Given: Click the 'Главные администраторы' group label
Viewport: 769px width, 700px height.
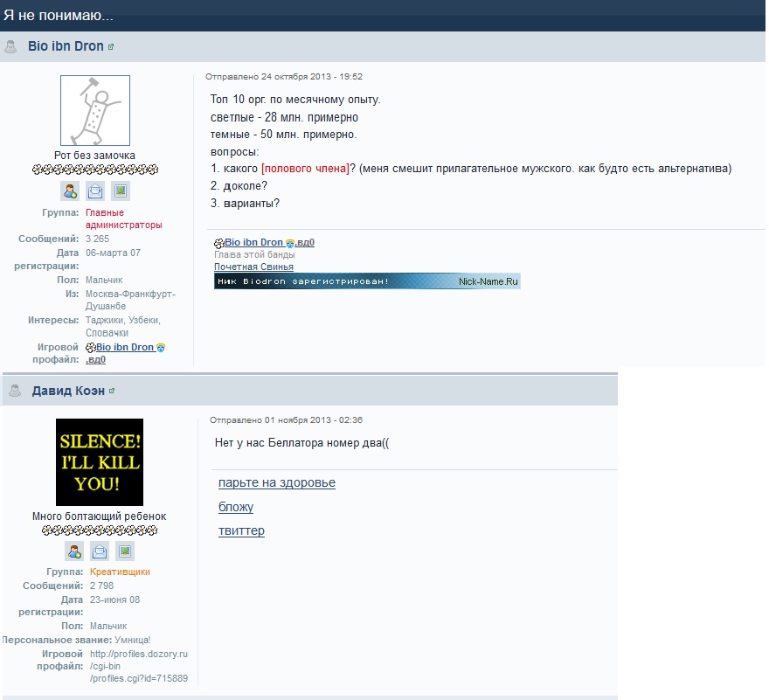Looking at the screenshot, I should point(123,218).
